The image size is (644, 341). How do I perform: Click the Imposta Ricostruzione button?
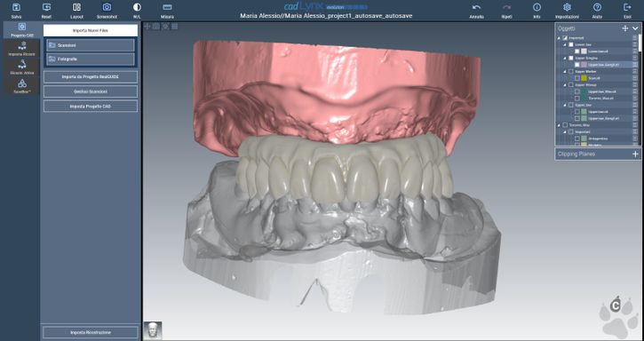[x=91, y=332]
